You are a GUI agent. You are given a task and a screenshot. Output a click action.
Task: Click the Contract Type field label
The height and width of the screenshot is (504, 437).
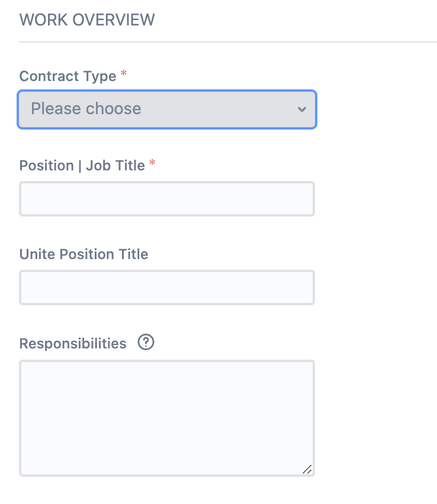pos(68,76)
